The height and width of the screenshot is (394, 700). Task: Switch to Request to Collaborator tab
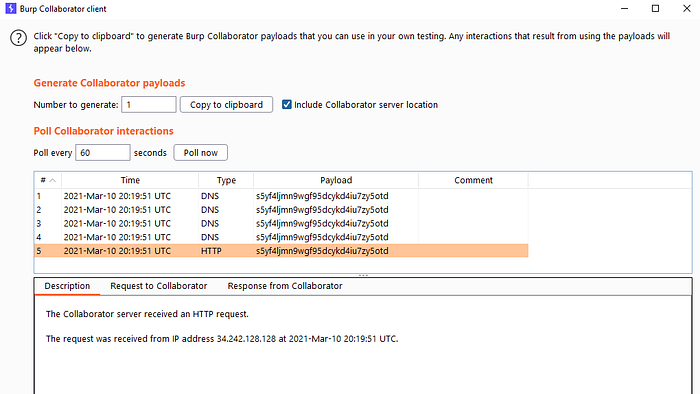point(158,286)
